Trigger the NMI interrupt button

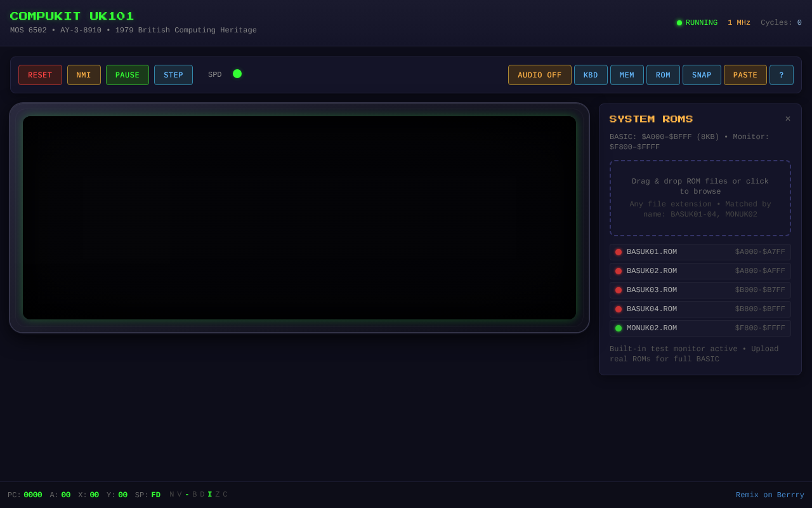[x=84, y=75]
